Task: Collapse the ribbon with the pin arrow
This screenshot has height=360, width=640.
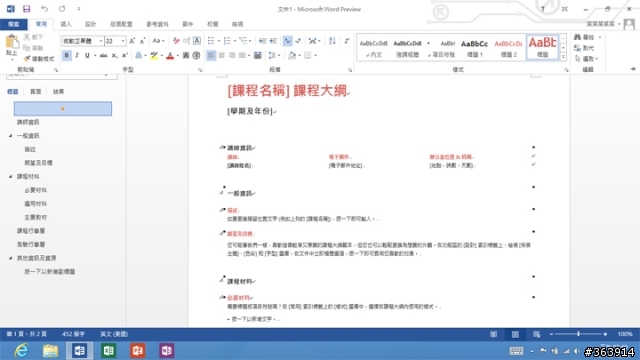Action: click(x=633, y=69)
